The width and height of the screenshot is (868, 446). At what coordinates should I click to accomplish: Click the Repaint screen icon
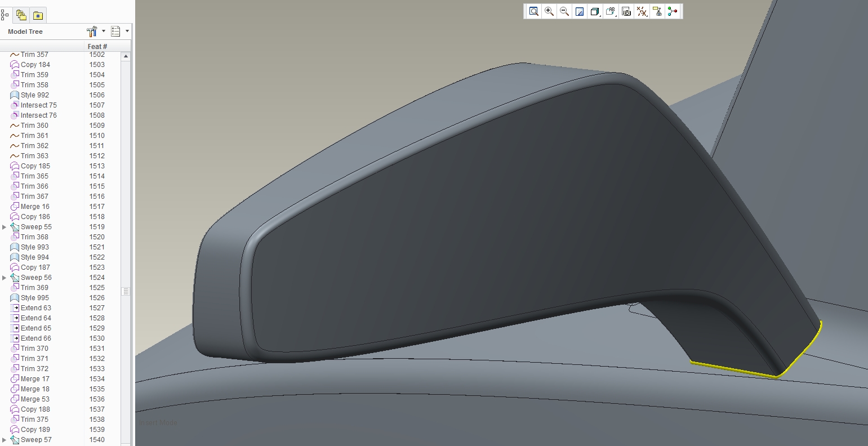[x=580, y=11]
